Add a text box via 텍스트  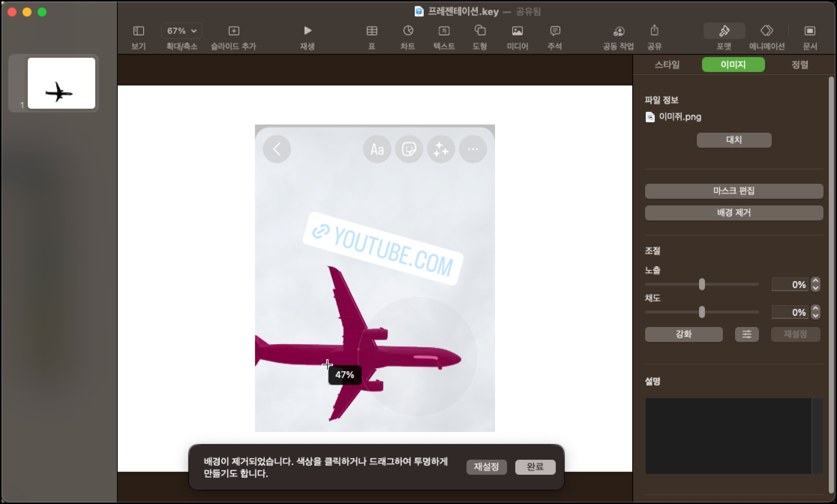pos(444,31)
